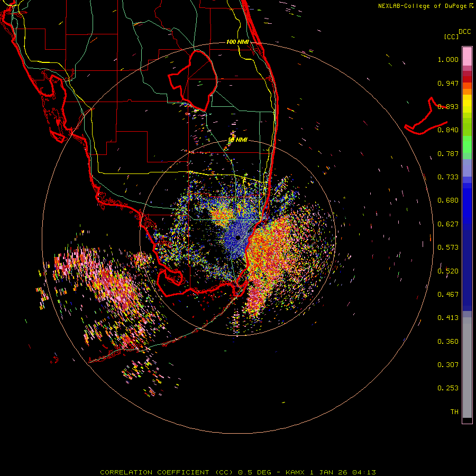This screenshot has width=476, height=476.
Task: Select the 0.573 scale value
Action: 448,248
